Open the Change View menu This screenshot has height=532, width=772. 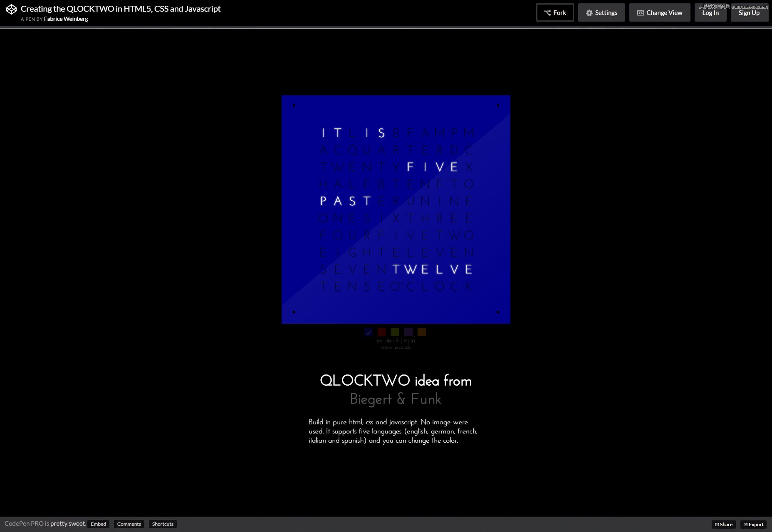coord(660,12)
